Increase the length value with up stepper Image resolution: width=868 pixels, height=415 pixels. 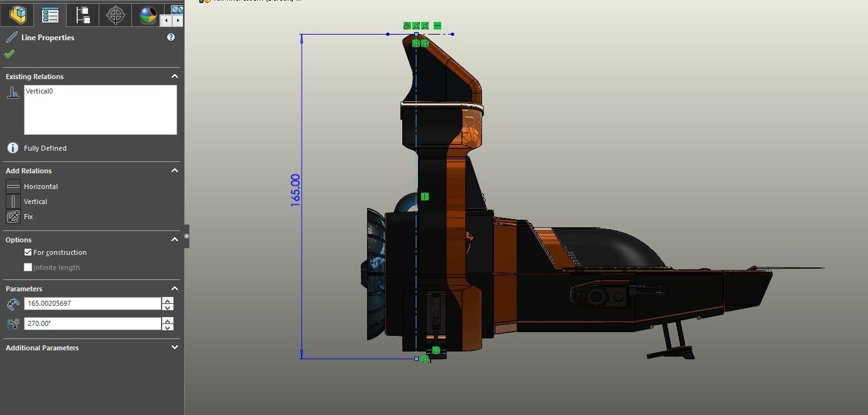tap(167, 300)
